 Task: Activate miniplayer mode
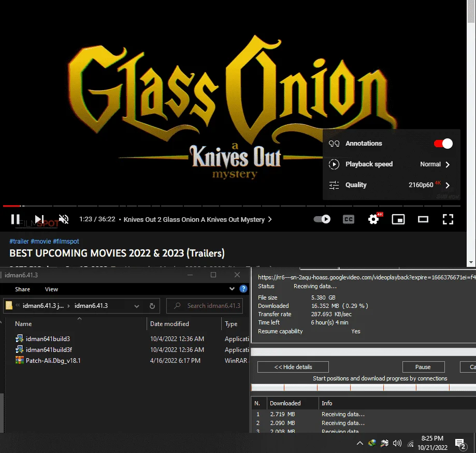(398, 219)
